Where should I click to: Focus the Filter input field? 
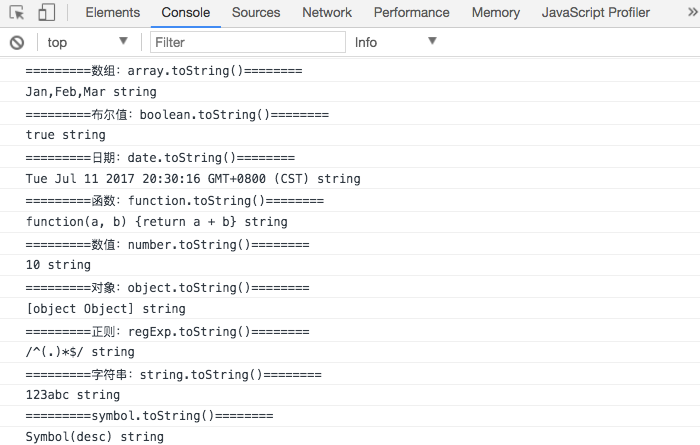point(248,42)
